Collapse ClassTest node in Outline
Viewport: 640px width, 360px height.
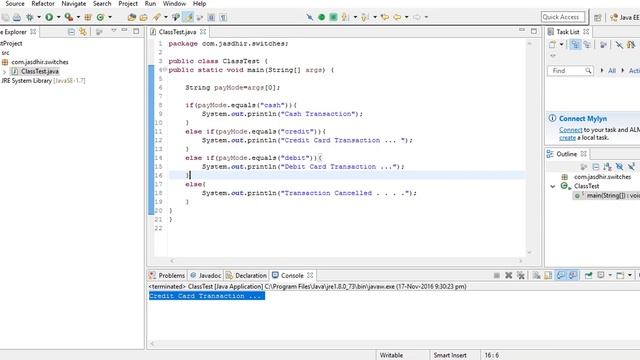pos(553,187)
